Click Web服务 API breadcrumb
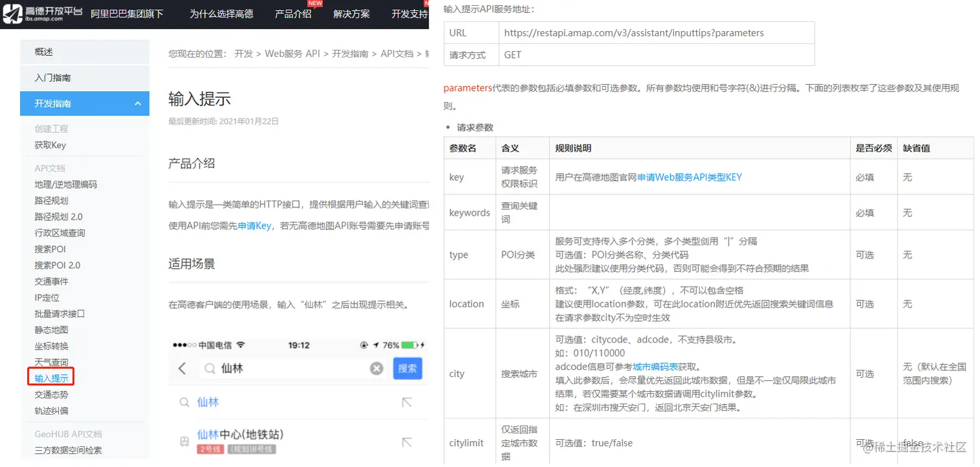Screen dimensions: 980x467 tap(292, 54)
